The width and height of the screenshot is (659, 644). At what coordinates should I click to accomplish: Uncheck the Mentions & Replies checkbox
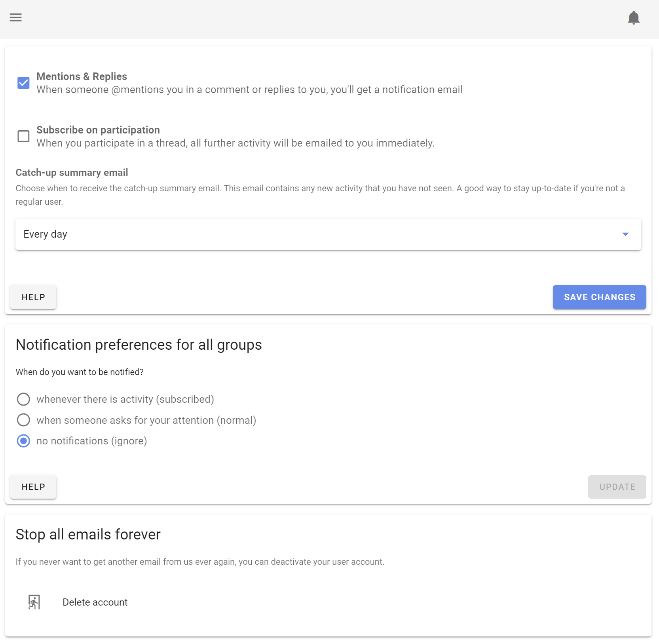(23, 83)
